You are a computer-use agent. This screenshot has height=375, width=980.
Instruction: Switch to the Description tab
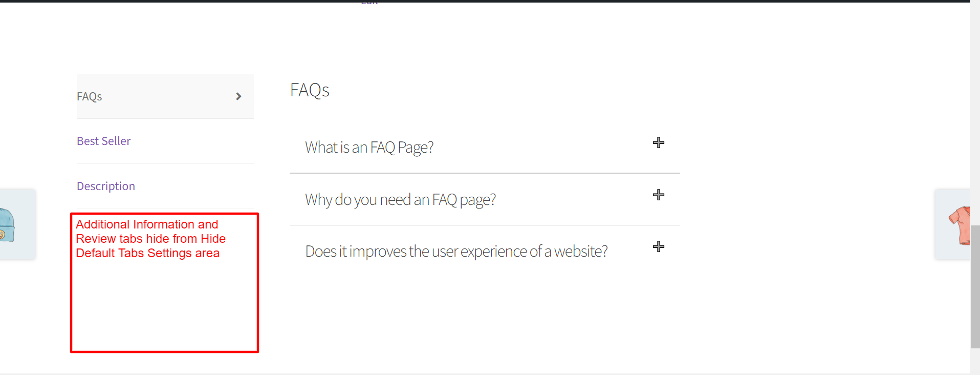[106, 186]
